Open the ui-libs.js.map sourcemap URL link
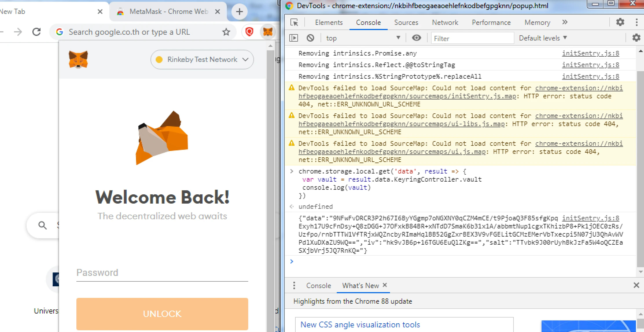 pos(402,124)
